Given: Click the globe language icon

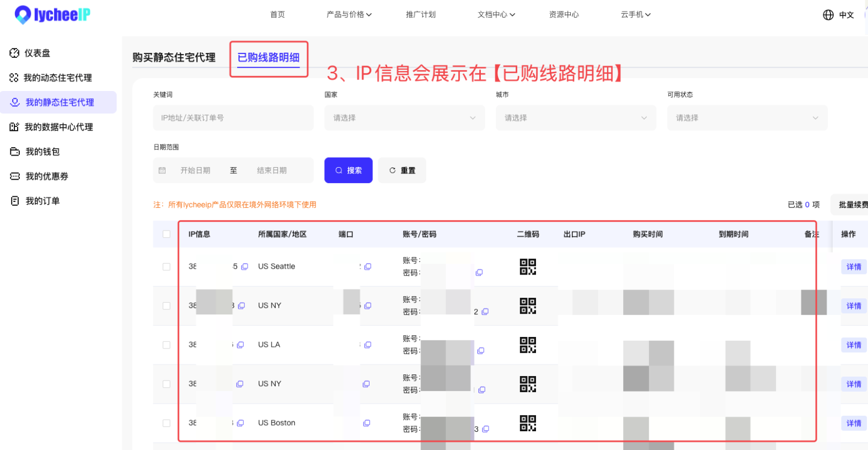Looking at the screenshot, I should tap(828, 15).
